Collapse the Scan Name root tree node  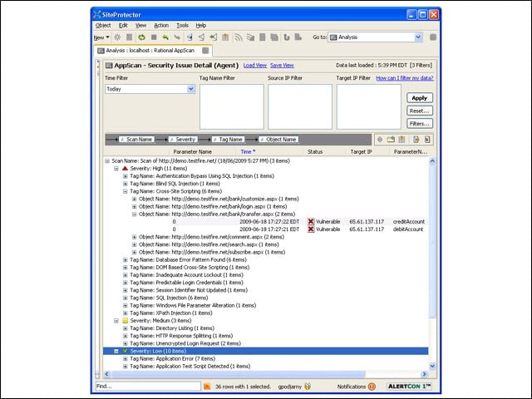click(107, 160)
